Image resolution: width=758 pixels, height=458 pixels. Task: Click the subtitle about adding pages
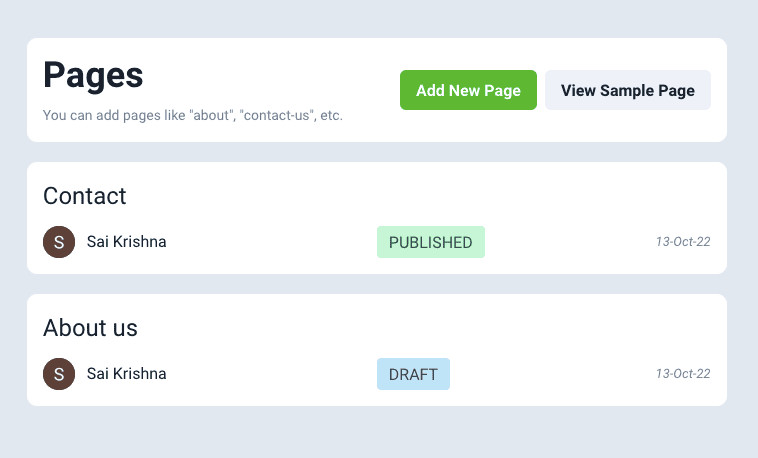(x=193, y=116)
